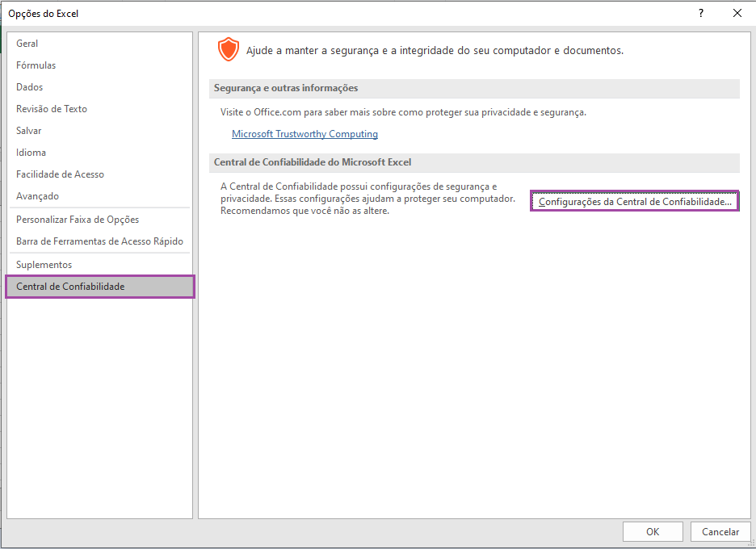Select Avançado in the options list
This screenshot has height=549, width=756.
point(100,196)
